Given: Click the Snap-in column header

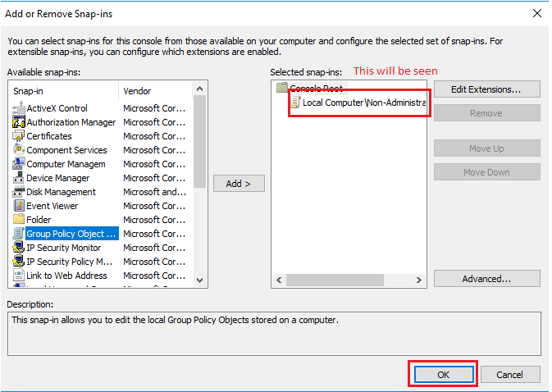Looking at the screenshot, I should [x=64, y=90].
